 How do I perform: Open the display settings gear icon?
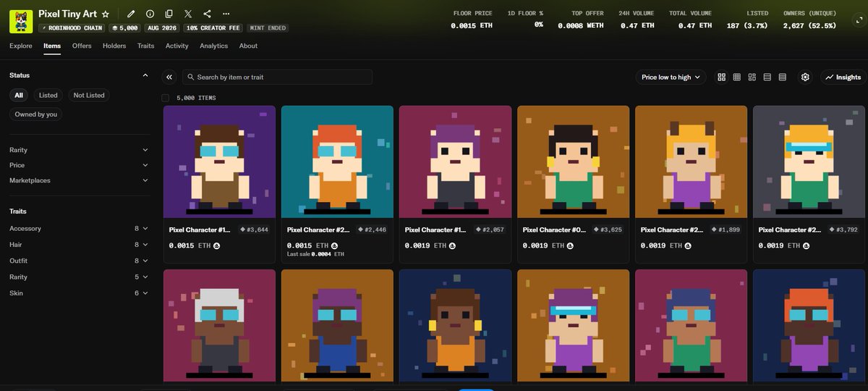pos(805,77)
